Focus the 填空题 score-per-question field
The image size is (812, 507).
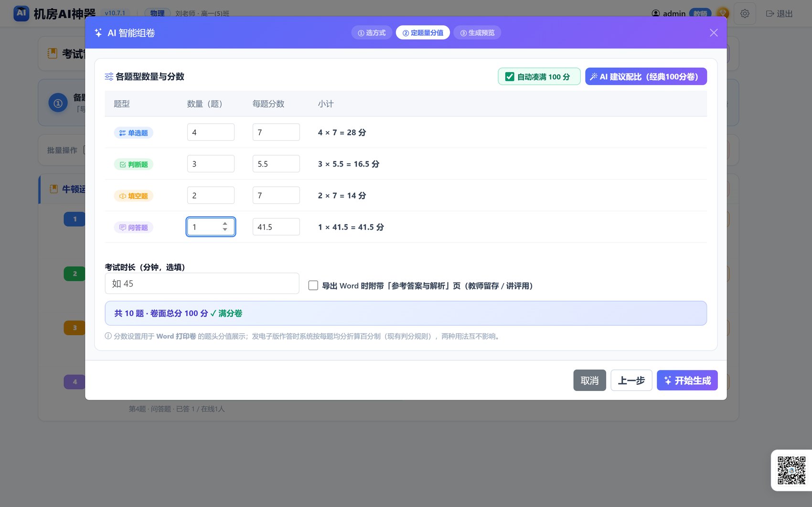pyautogui.click(x=276, y=195)
